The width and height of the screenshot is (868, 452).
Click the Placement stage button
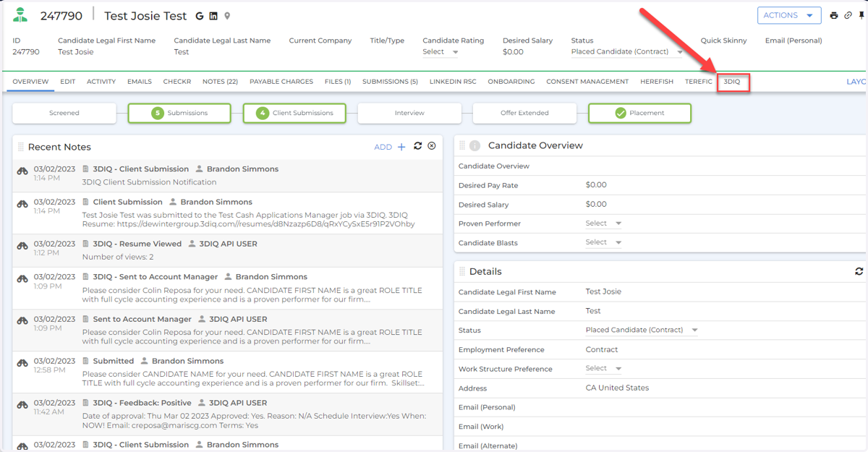pyautogui.click(x=639, y=113)
